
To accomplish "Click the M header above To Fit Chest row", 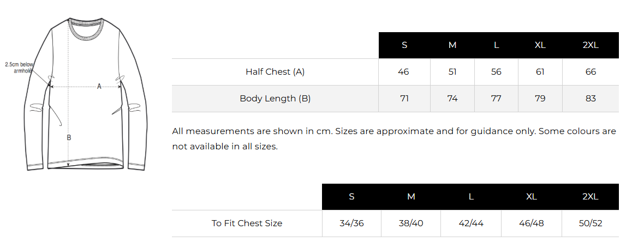I will (411, 197).
